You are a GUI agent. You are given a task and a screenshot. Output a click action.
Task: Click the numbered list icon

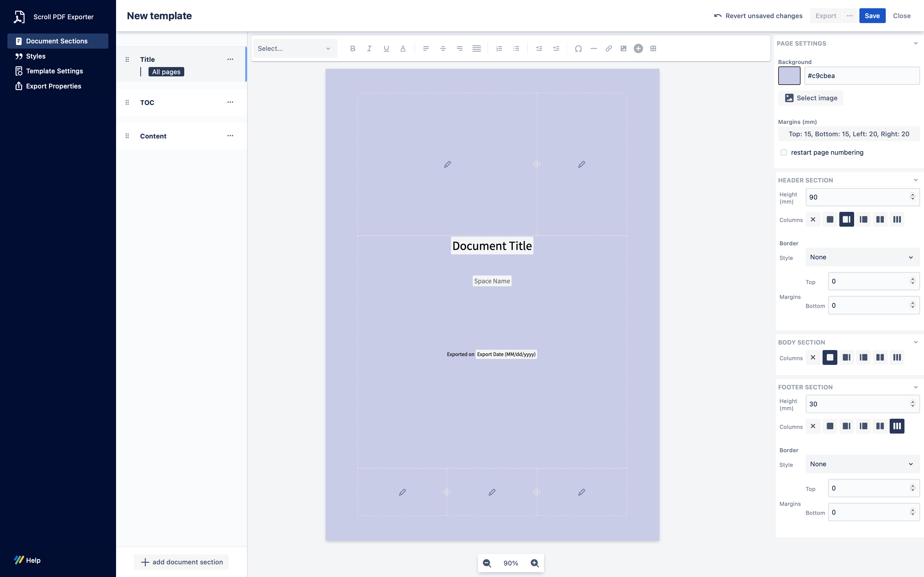499,48
